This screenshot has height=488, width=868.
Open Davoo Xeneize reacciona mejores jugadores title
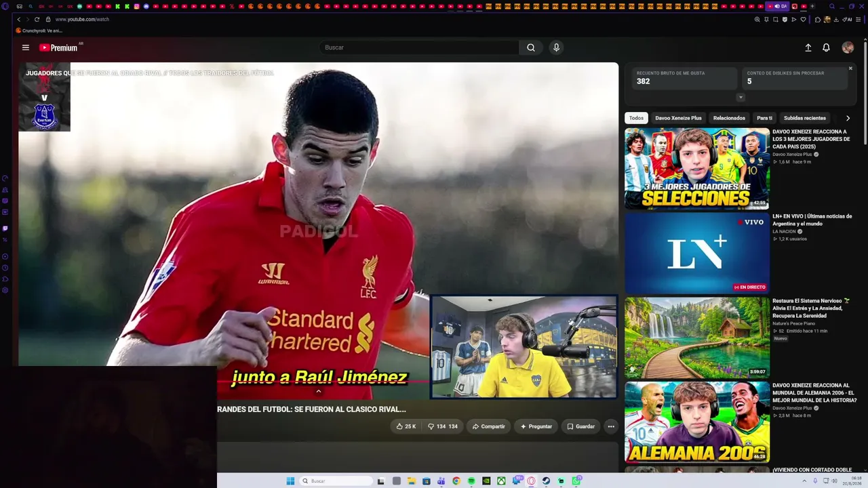(x=811, y=139)
